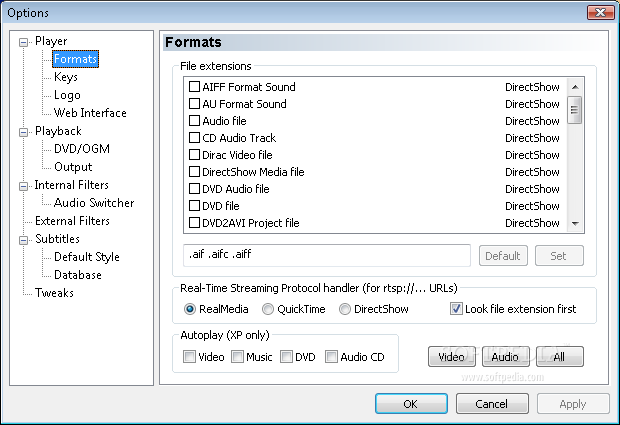The height and width of the screenshot is (425, 620).
Task: Choose DirectShow as RTSP handler
Action: click(x=344, y=309)
